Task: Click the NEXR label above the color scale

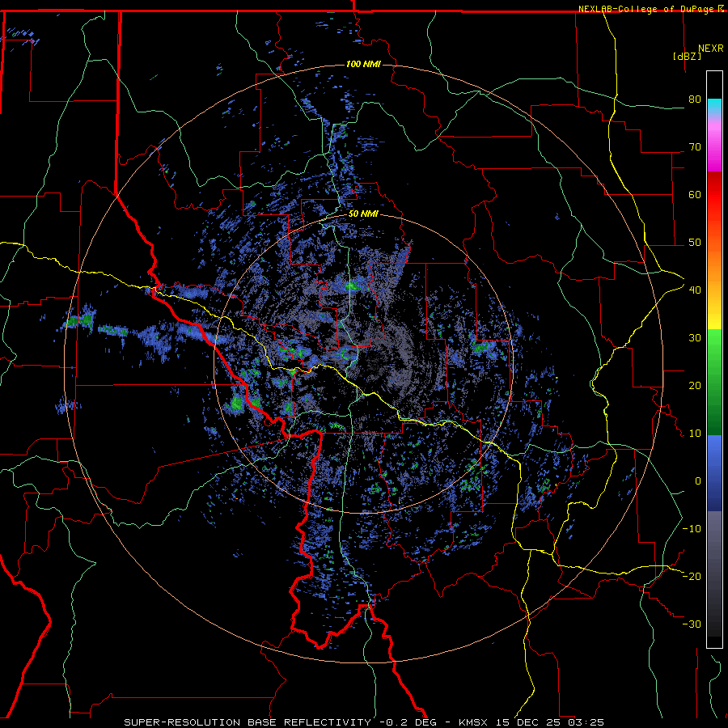Action: click(x=710, y=49)
